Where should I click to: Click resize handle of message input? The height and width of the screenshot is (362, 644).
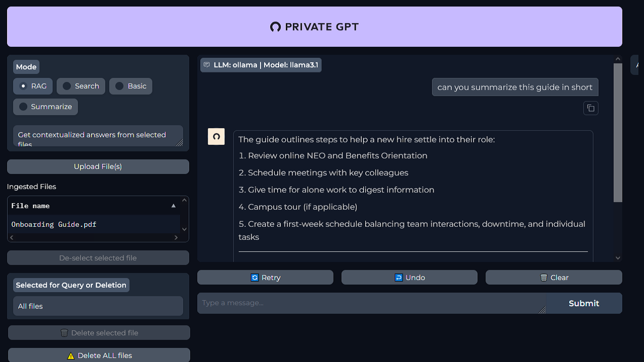tap(542, 310)
